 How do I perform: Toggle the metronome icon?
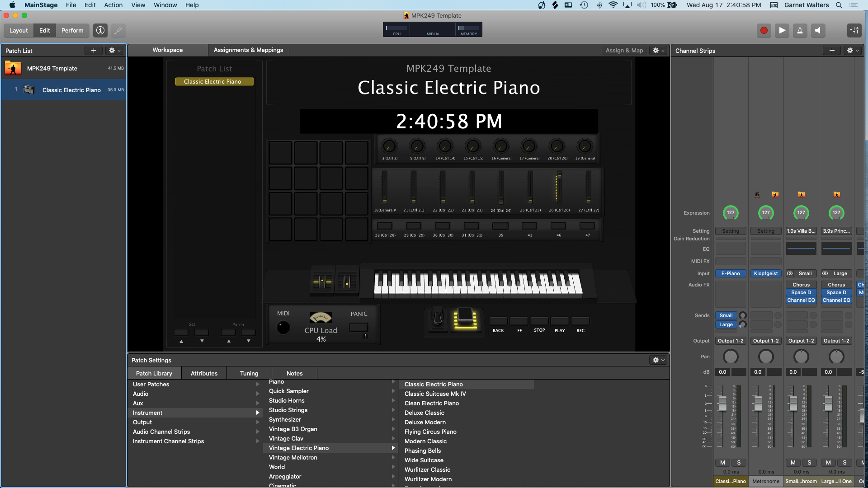(x=800, y=31)
